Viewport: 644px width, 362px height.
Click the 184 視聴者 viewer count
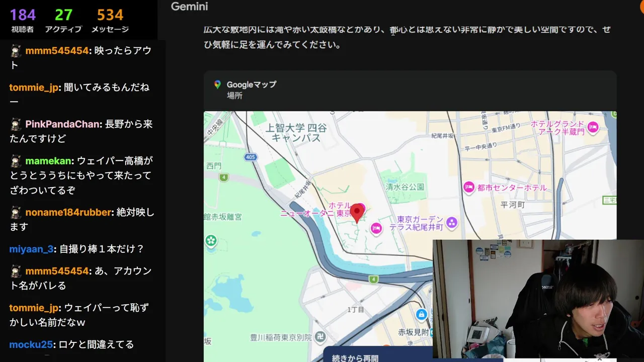click(23, 20)
